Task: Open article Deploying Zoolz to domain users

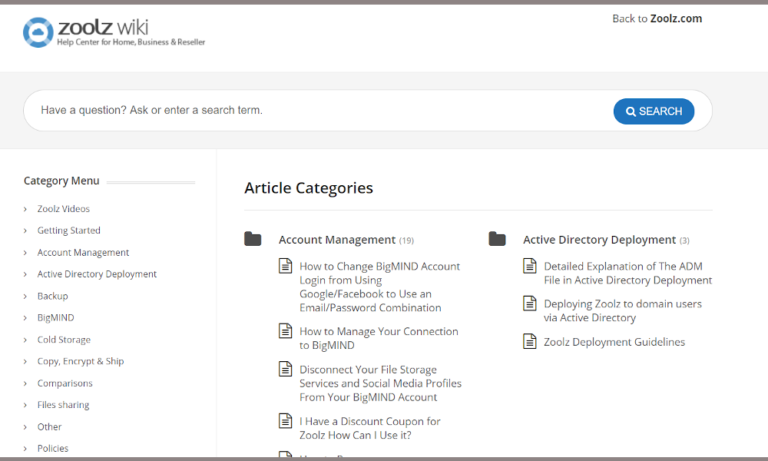Action: pos(623,311)
